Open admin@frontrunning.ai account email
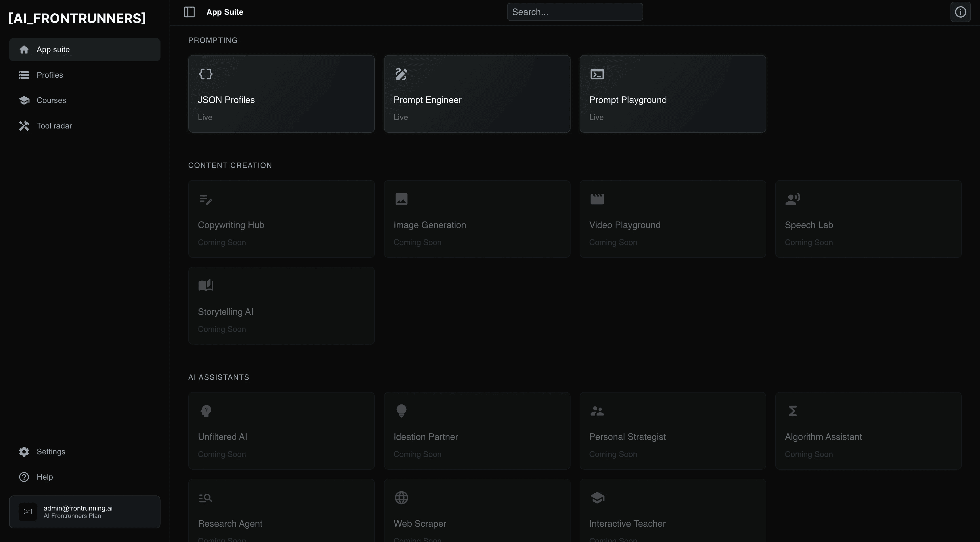Screen dimensions: 980x542 (x=78, y=508)
